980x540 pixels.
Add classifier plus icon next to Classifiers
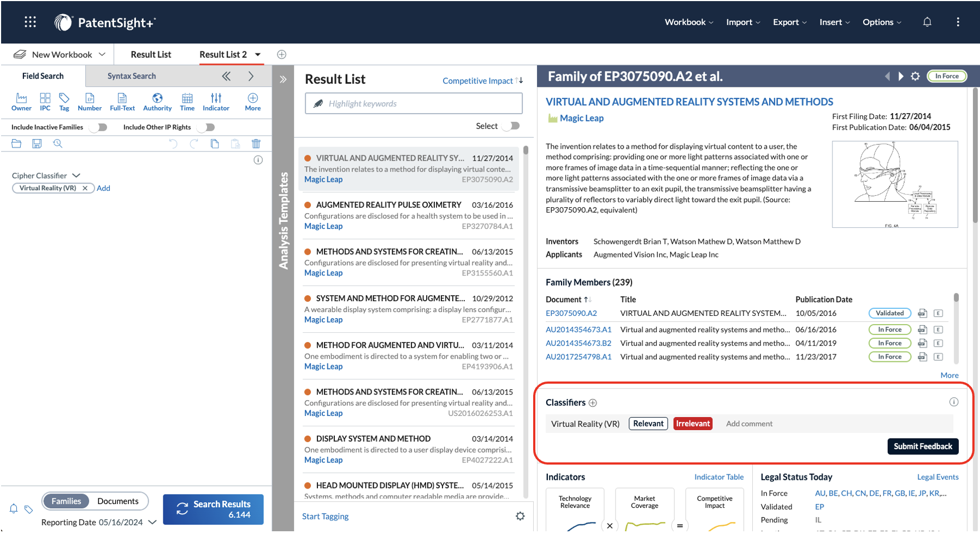pos(593,403)
